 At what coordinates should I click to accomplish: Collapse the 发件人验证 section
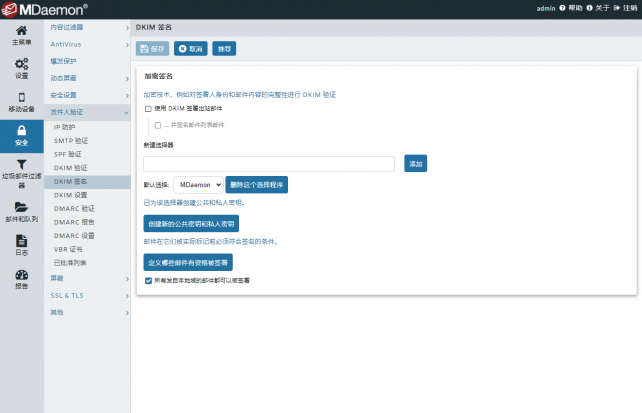click(87, 112)
